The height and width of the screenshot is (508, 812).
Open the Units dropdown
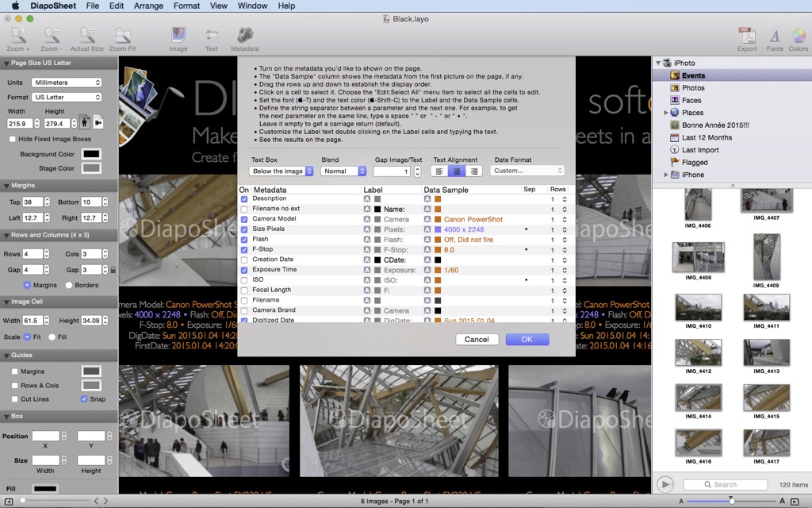67,83
